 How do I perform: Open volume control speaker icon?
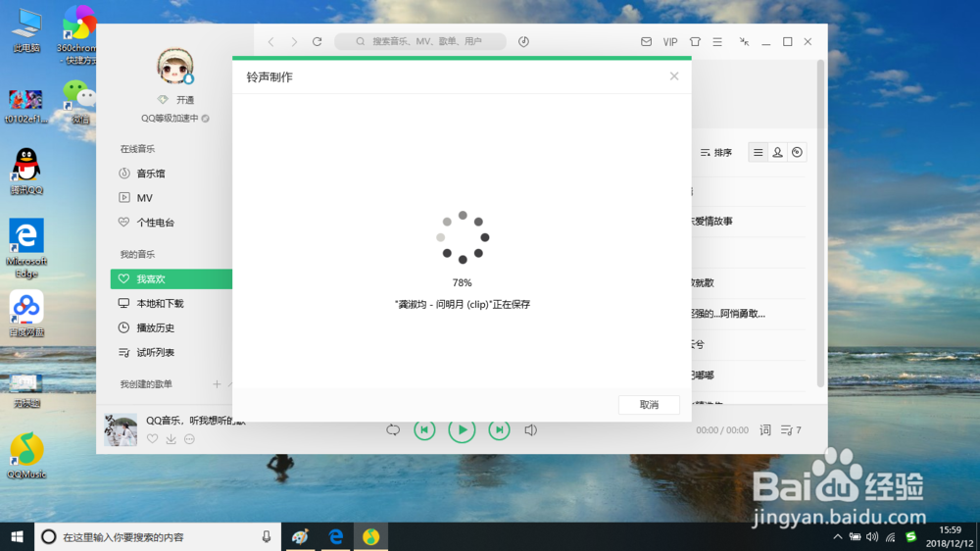530,430
